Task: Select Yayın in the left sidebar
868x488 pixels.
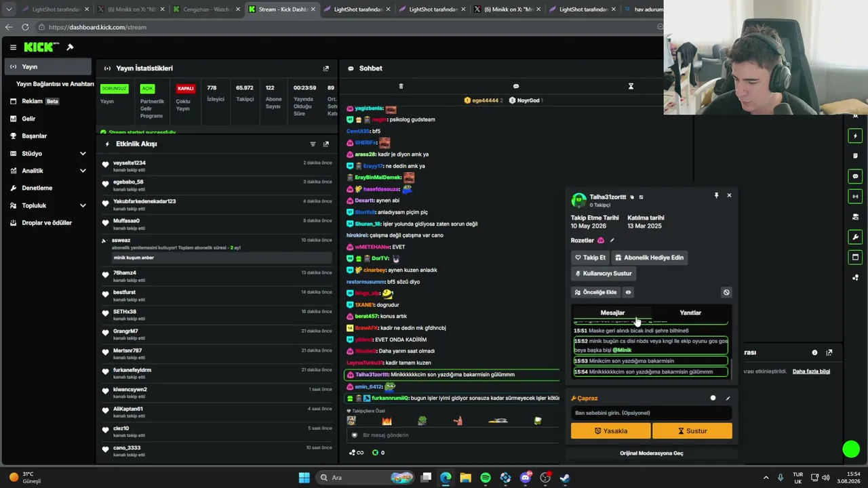Action: point(49,66)
